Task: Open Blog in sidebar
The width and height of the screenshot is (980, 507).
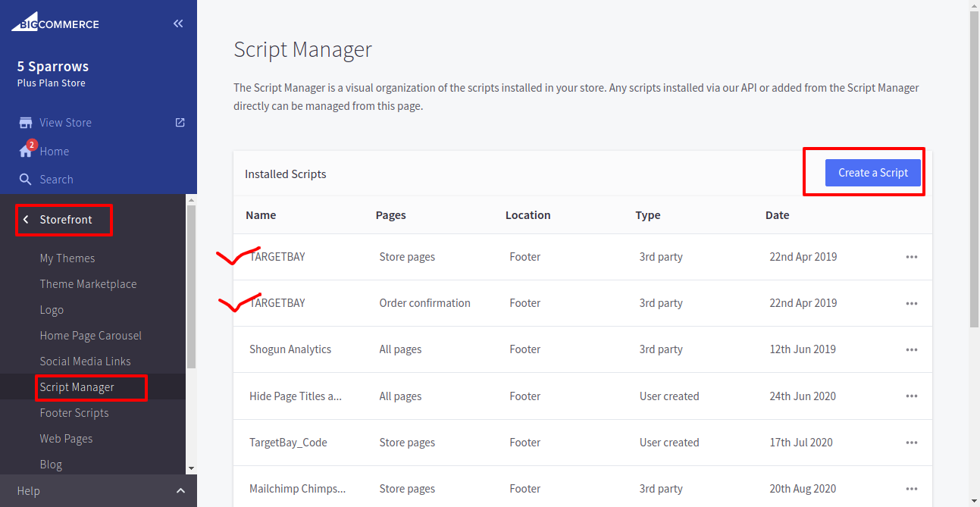Action: (51, 465)
